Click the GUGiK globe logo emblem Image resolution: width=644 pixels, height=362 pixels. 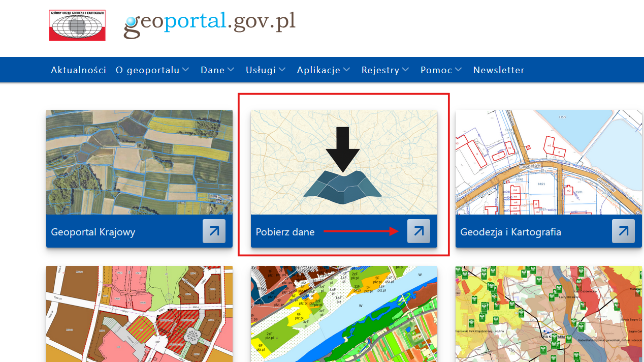(x=77, y=25)
